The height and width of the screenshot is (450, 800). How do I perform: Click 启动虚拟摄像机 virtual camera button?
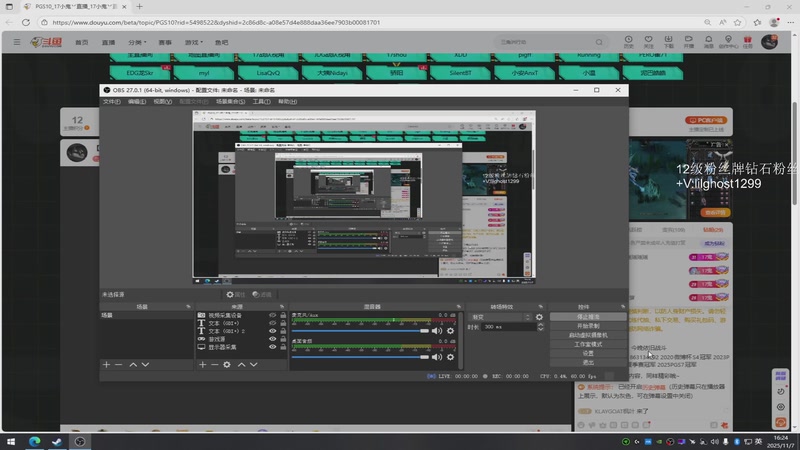pos(588,335)
